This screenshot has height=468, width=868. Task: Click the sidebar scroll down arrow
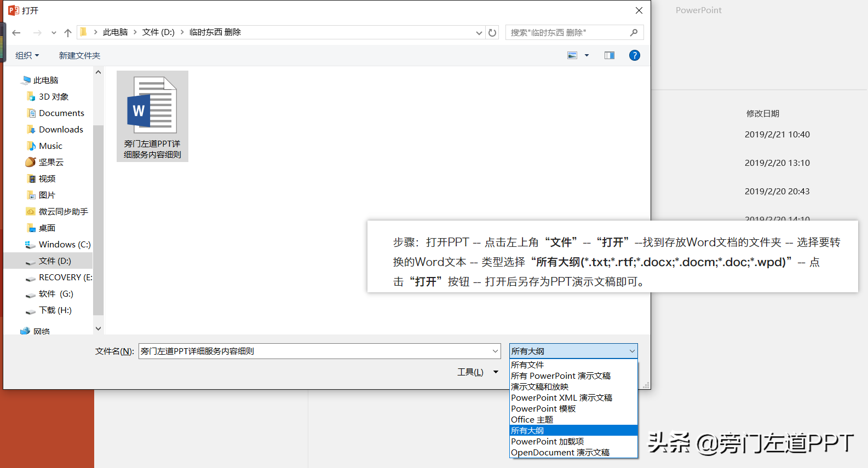pos(99,328)
